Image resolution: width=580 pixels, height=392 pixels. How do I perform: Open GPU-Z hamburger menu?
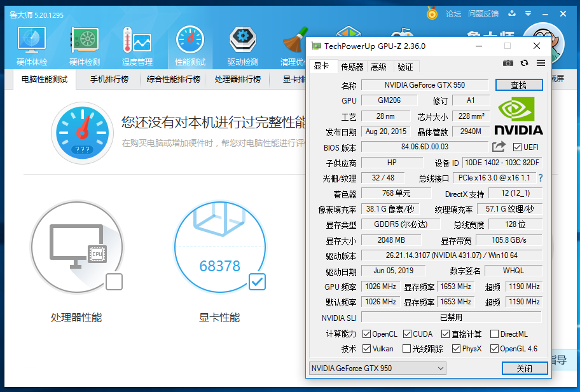(x=541, y=63)
